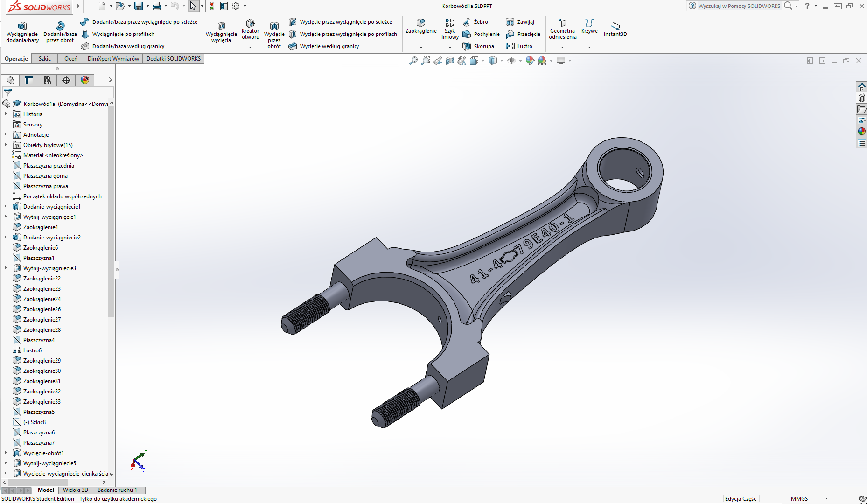
Task: Choose Wycięcie według granicy tool
Action: (x=324, y=46)
